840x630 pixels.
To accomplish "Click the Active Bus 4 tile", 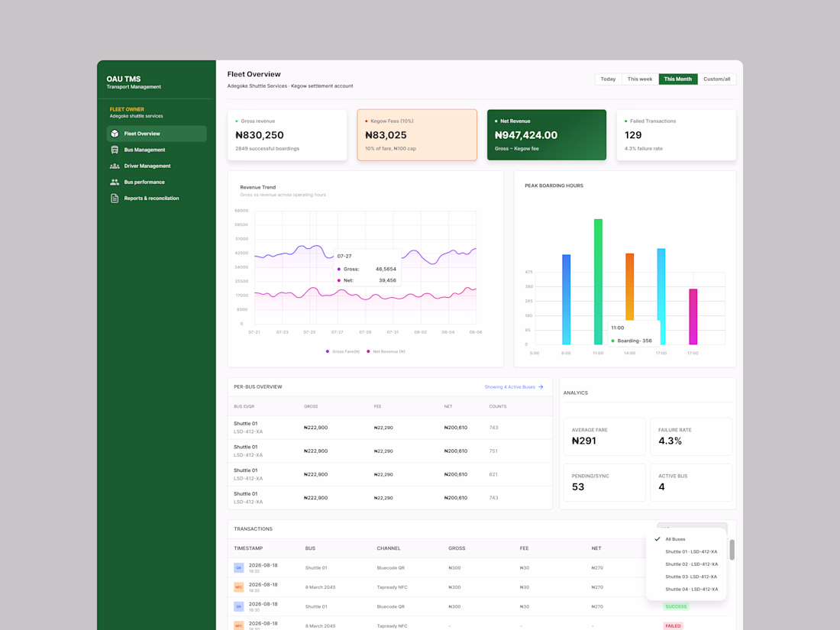I will tap(691, 483).
